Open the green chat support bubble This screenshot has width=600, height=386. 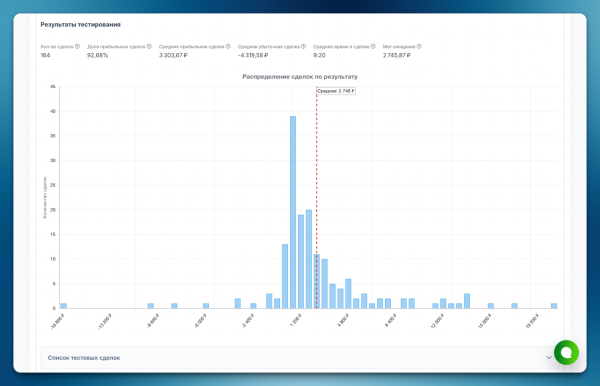point(566,352)
